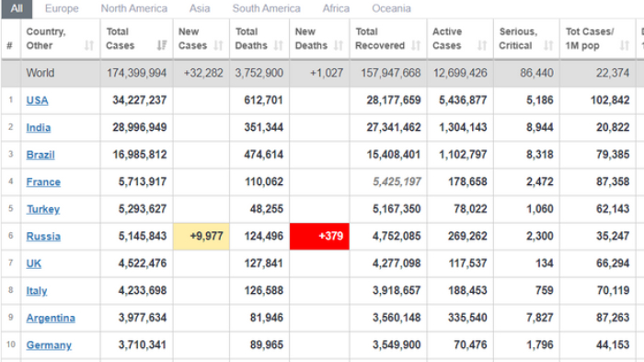This screenshot has width=644, height=362.
Task: Open the Argentina country link
Action: pos(51,318)
